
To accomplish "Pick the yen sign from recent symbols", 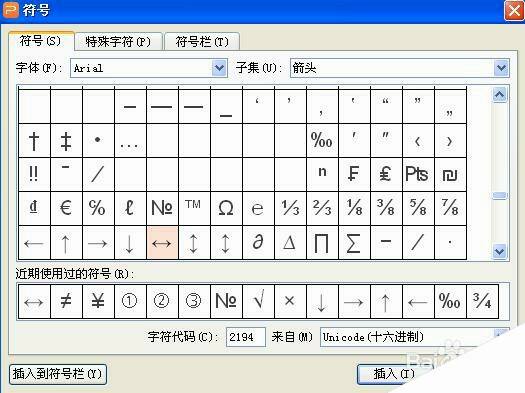I will (98, 301).
